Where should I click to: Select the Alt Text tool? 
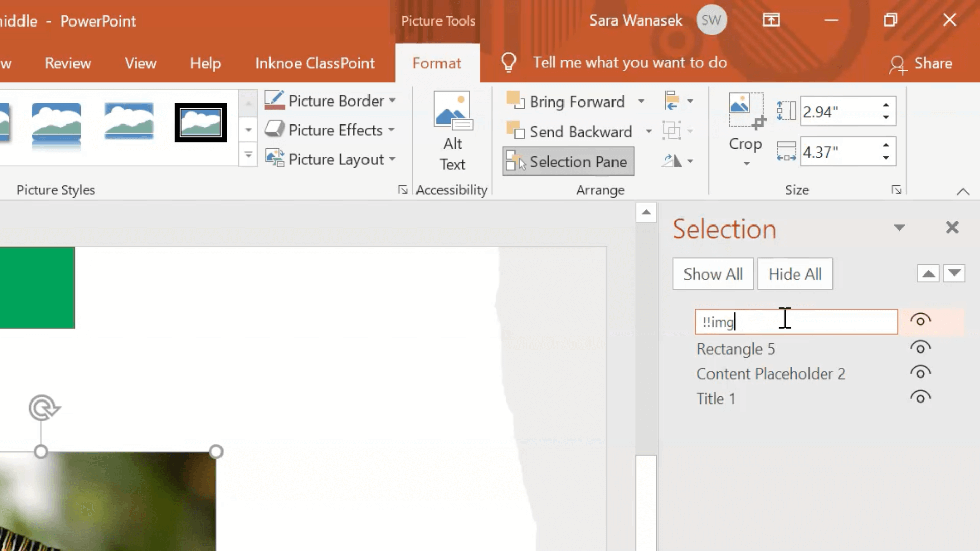tap(452, 131)
